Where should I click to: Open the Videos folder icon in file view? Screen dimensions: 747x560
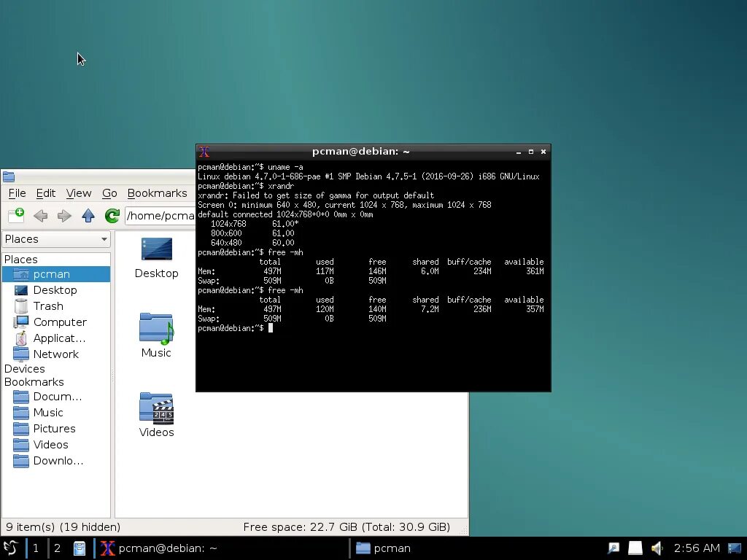click(156, 415)
